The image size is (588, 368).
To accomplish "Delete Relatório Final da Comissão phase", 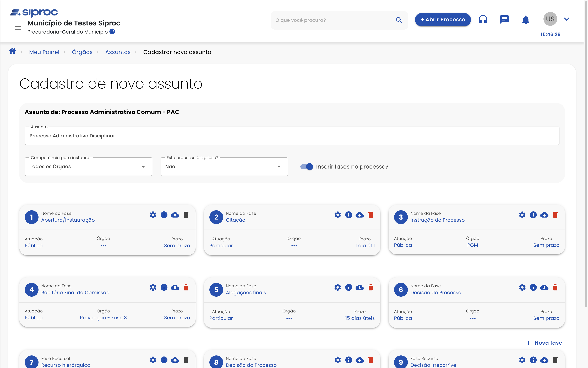I will click(x=186, y=288).
